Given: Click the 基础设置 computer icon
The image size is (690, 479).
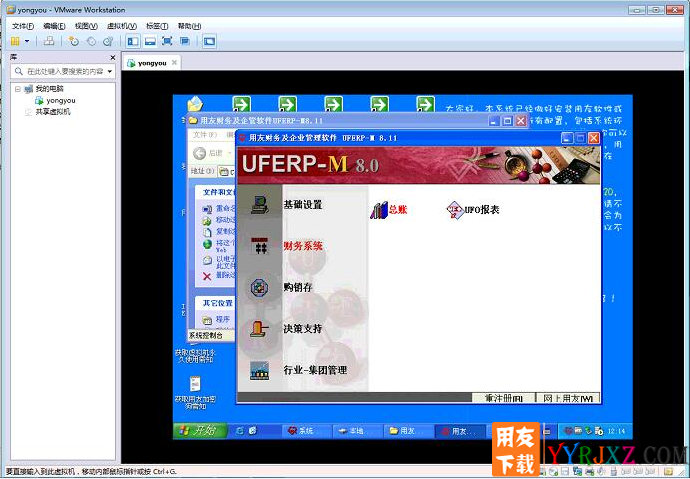Looking at the screenshot, I should pos(260,205).
